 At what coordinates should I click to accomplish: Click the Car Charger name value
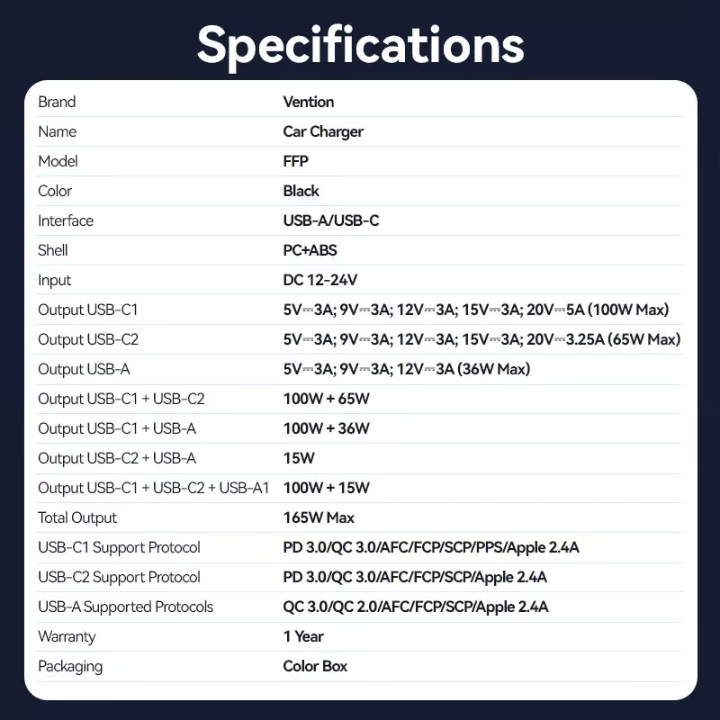[323, 132]
